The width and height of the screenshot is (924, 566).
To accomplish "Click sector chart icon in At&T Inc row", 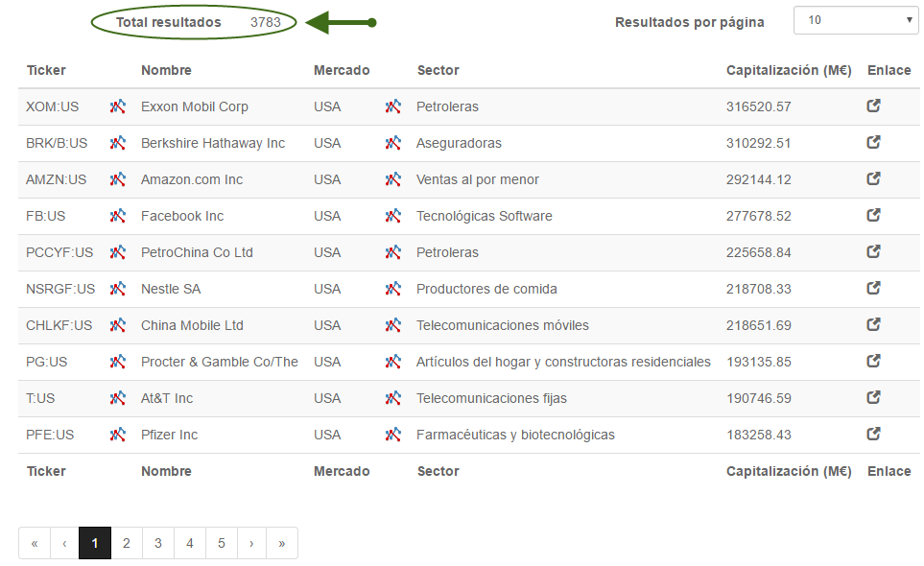I will (393, 398).
